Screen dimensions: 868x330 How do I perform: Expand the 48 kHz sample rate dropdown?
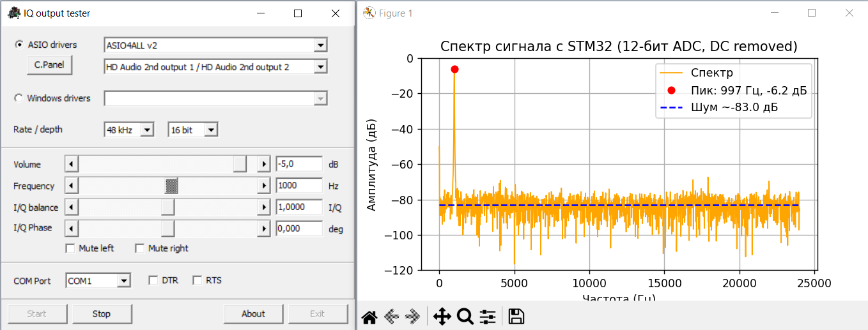point(147,130)
